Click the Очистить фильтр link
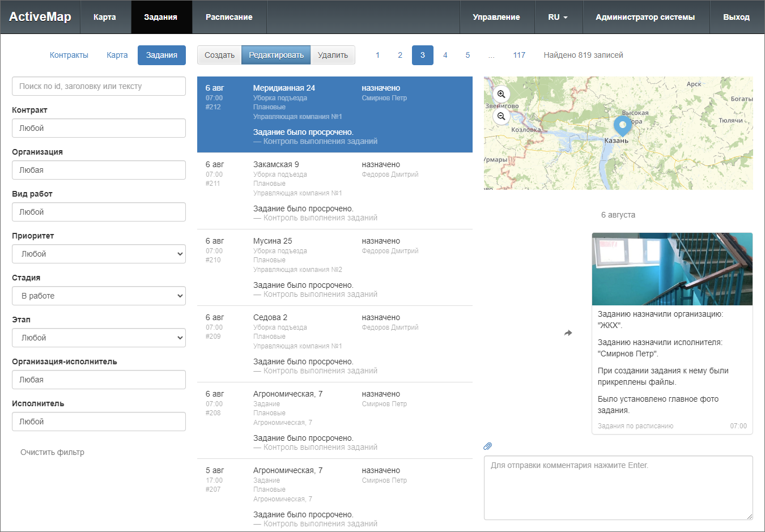The height and width of the screenshot is (532, 765). tap(52, 452)
